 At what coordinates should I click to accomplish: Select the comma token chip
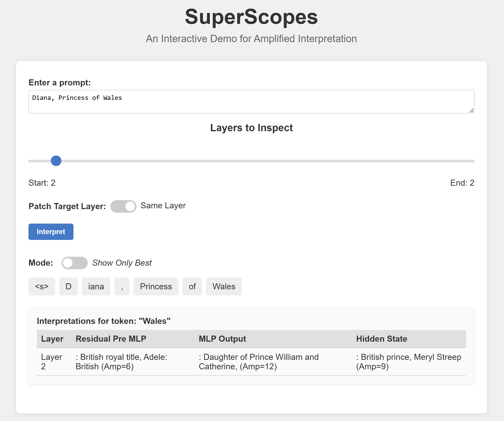(x=122, y=286)
